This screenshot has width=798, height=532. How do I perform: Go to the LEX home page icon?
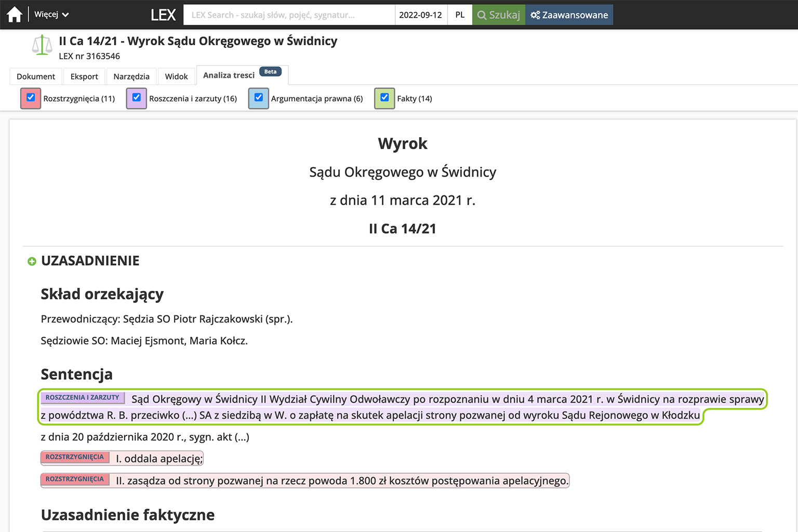coord(15,15)
